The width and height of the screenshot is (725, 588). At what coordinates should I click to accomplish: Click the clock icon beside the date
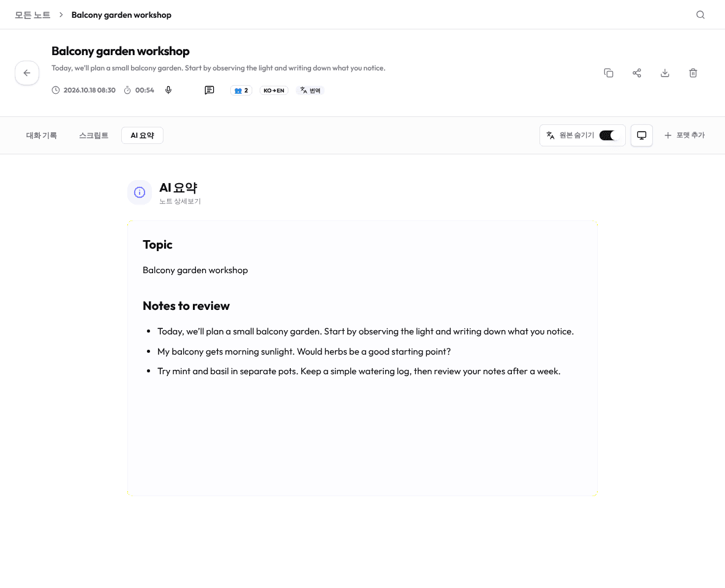point(56,90)
